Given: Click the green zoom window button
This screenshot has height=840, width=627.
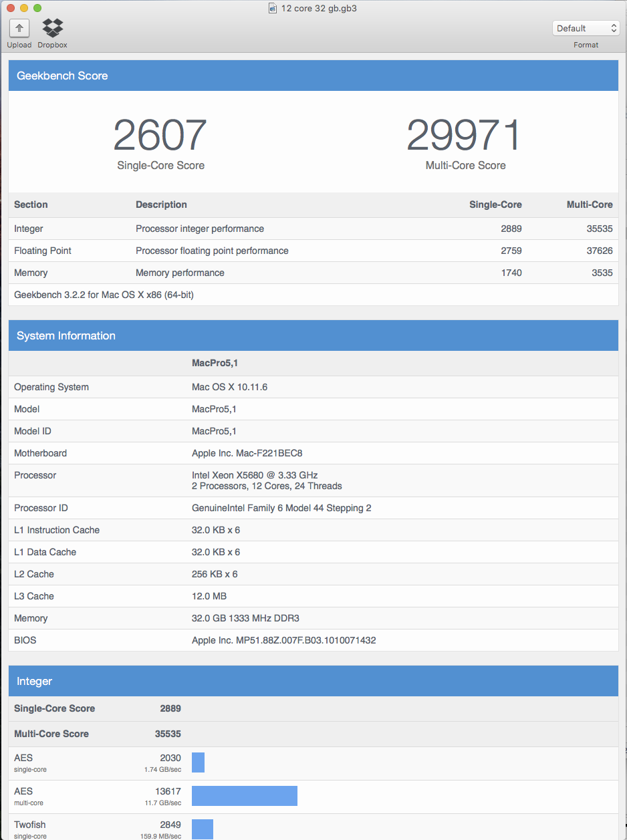Looking at the screenshot, I should click(x=37, y=8).
